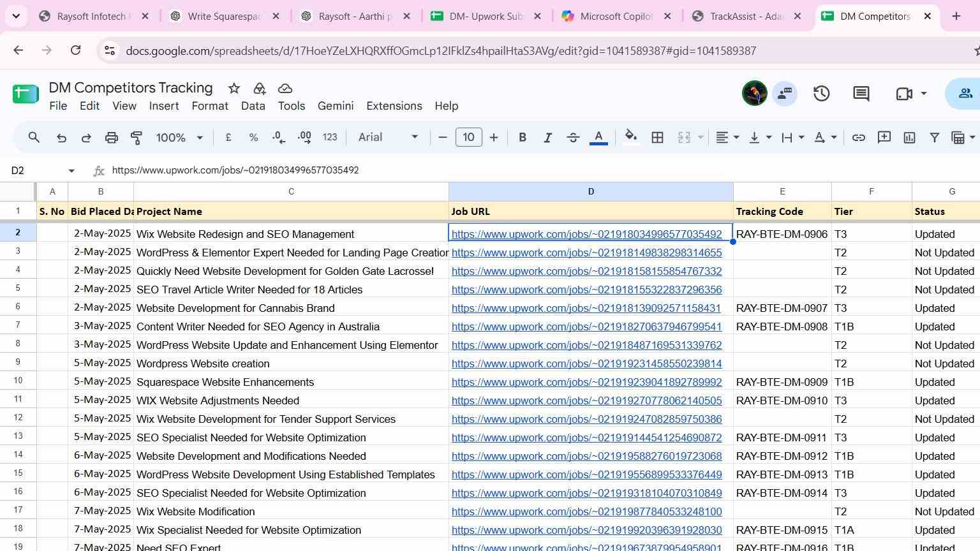Switch to the Microsoft Copilot tab
Image resolution: width=980 pixels, height=551 pixels.
(616, 17)
